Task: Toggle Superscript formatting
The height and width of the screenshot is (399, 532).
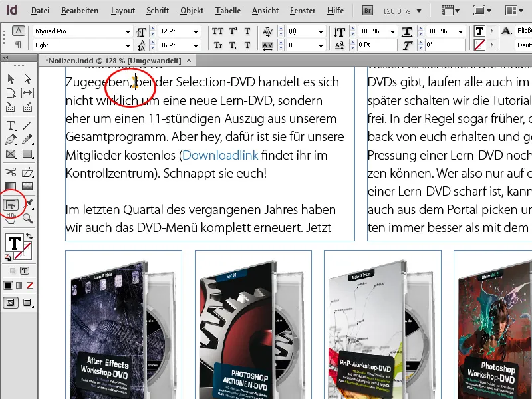Action: click(x=233, y=31)
